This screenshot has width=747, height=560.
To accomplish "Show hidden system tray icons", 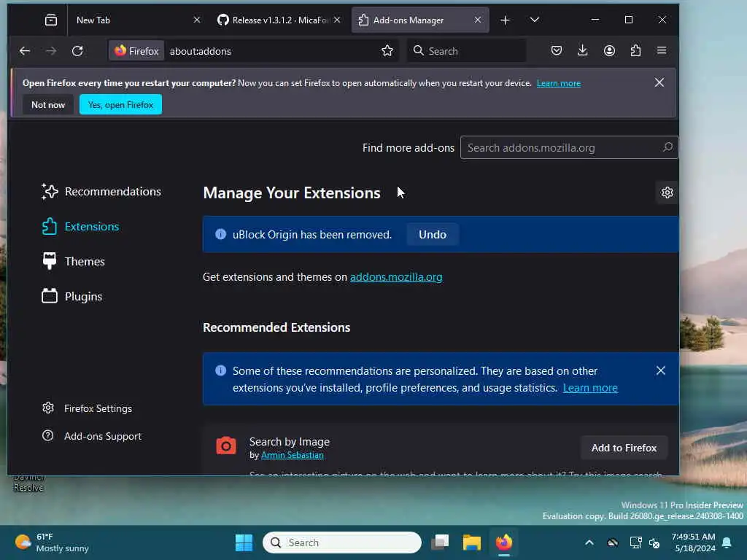I will pyautogui.click(x=589, y=542).
